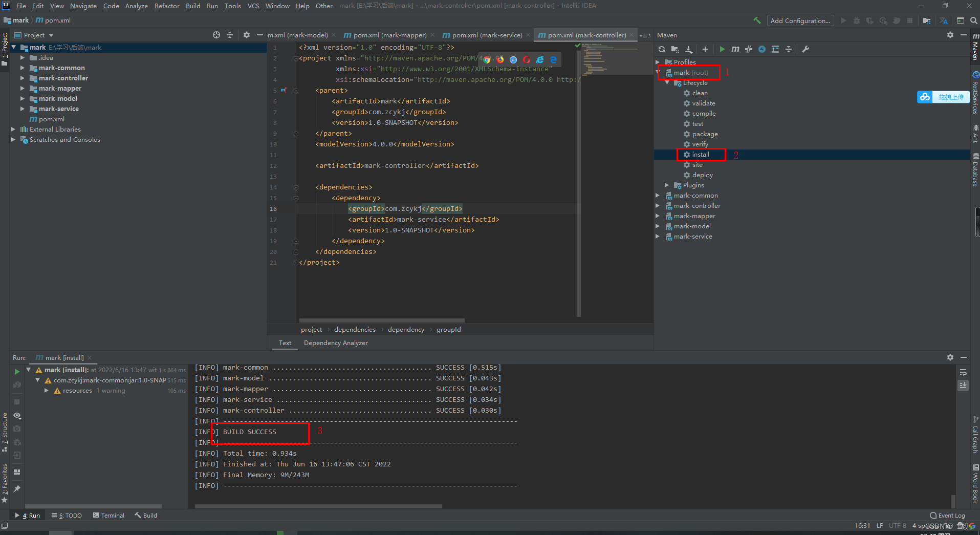Click Restore Layout icon in Run panel
Image resolution: width=980 pixels, height=535 pixels.
pos(17,472)
